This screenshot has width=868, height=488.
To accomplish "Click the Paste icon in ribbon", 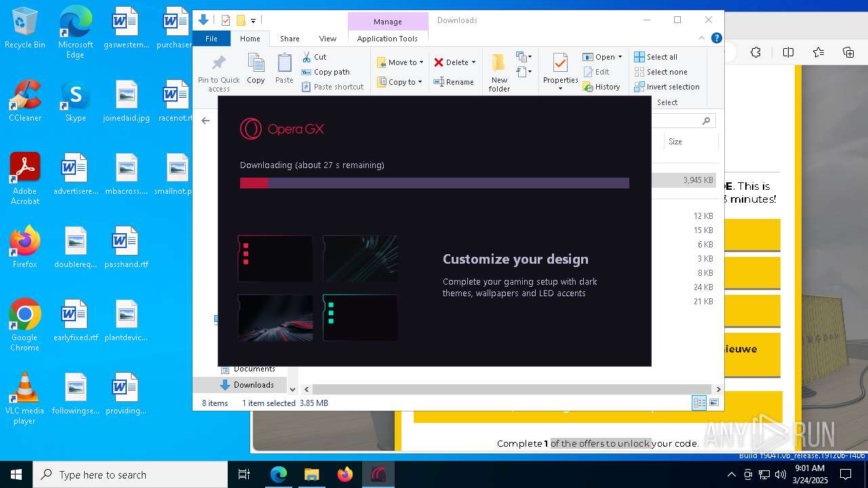I will tap(284, 68).
